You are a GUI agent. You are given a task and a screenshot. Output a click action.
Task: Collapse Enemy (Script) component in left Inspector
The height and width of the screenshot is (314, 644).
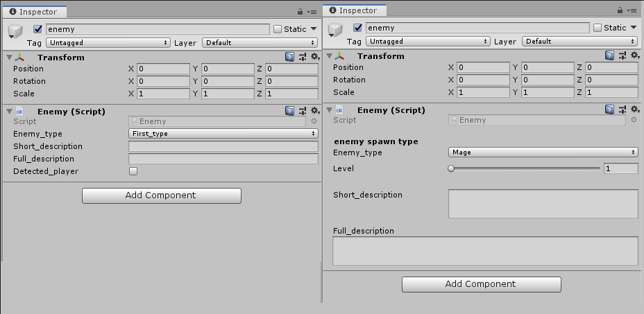tap(9, 111)
